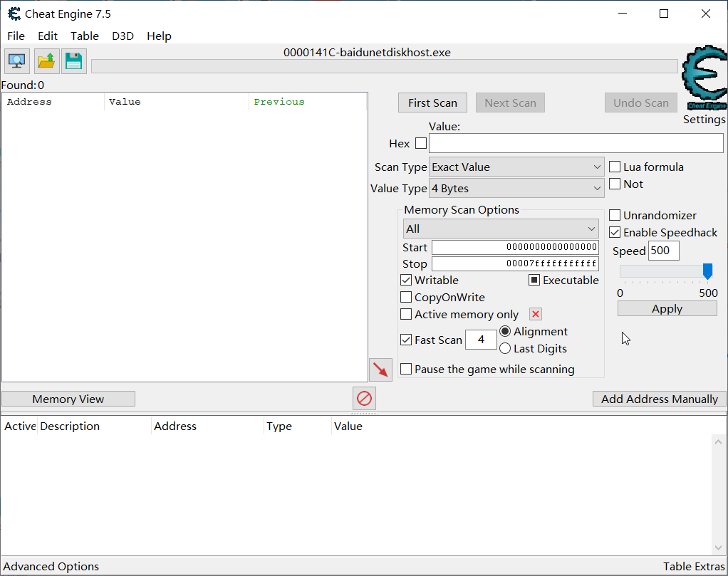This screenshot has width=728, height=576.
Task: Click the scan progress bar
Action: (385, 66)
